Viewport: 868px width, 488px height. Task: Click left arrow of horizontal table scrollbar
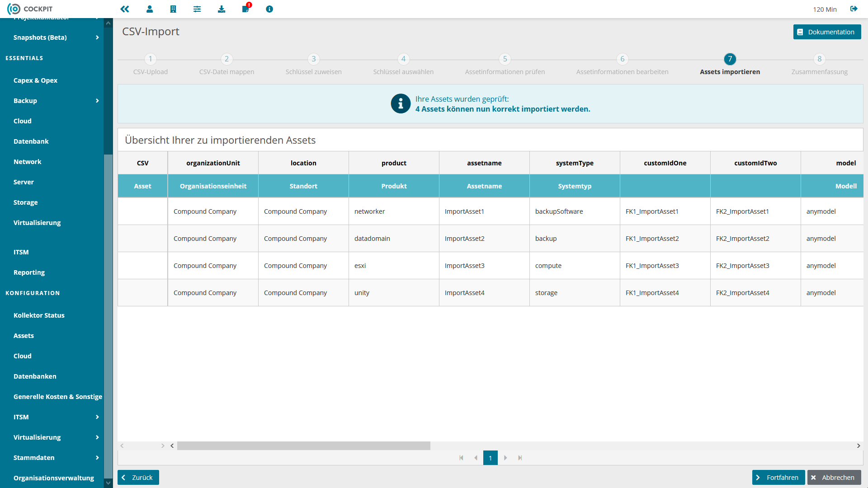[172, 446]
